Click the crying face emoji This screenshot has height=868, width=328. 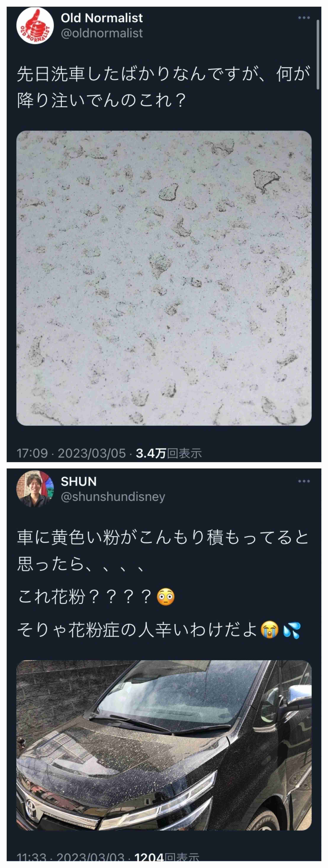[x=270, y=630]
